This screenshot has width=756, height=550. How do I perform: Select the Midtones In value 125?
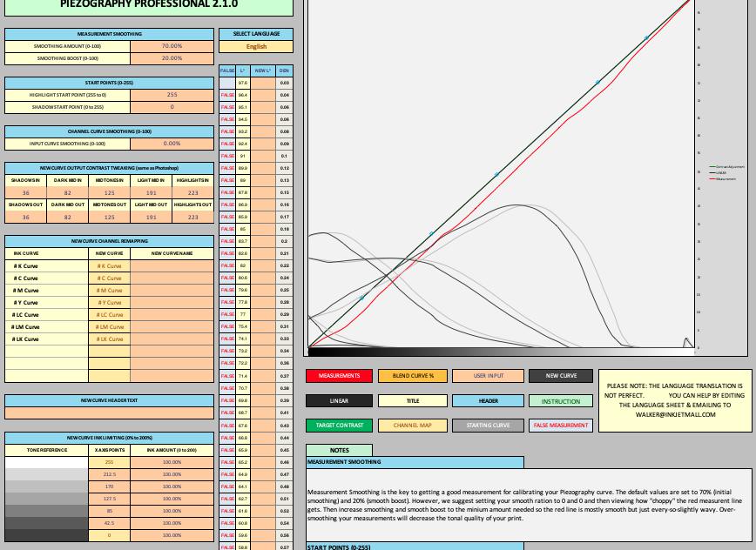point(109,192)
